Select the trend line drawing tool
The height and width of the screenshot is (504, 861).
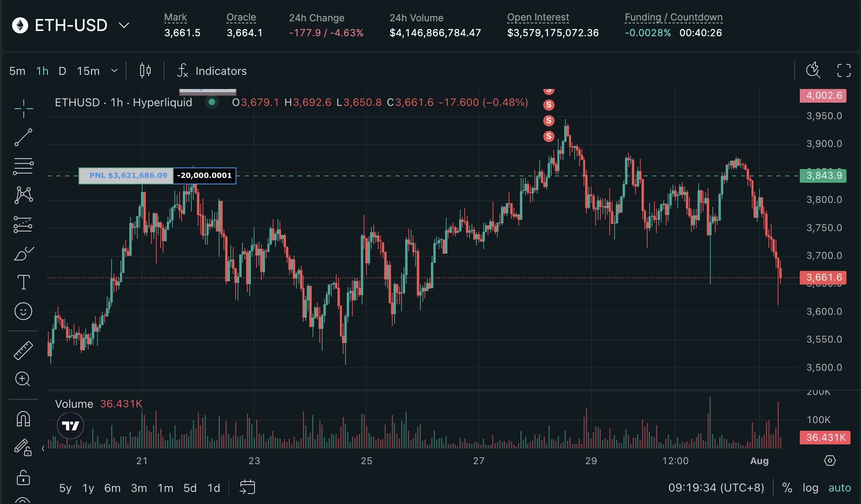(x=23, y=137)
